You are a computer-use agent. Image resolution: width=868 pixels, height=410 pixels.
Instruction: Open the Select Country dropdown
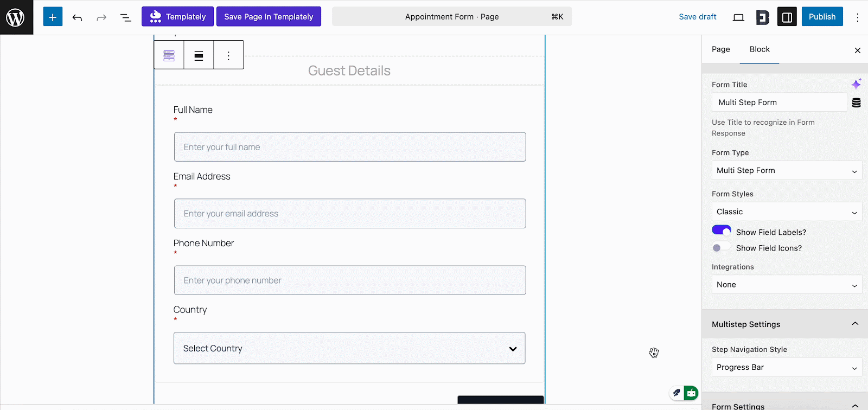point(349,348)
